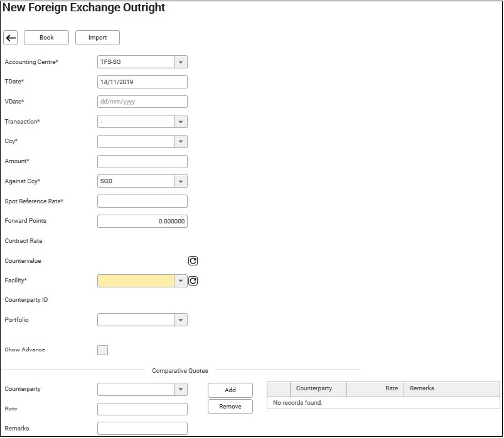Image resolution: width=504 pixels, height=438 pixels.
Task: Click the refresh icon beside Facility
Action: (x=193, y=281)
